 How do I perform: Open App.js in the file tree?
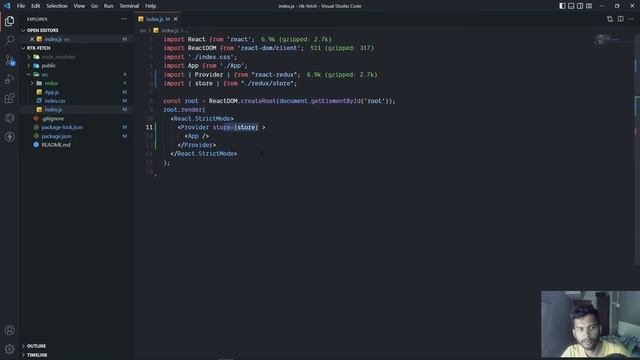(52, 92)
